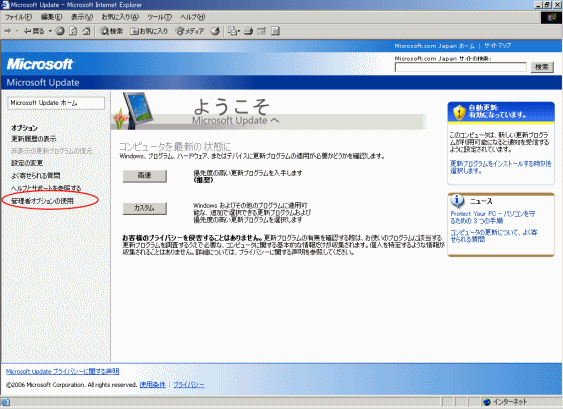Click the yellow shield automatic update icon
The height and width of the screenshot is (409, 563).
[x=459, y=112]
